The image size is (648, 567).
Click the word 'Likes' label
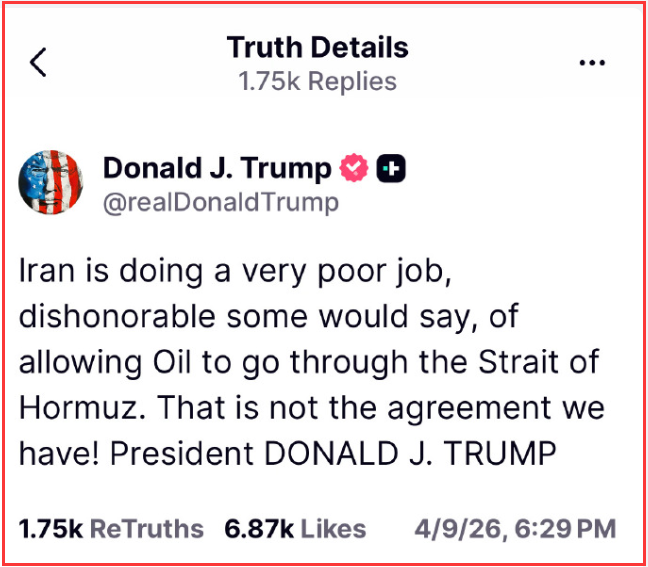pos(334,529)
